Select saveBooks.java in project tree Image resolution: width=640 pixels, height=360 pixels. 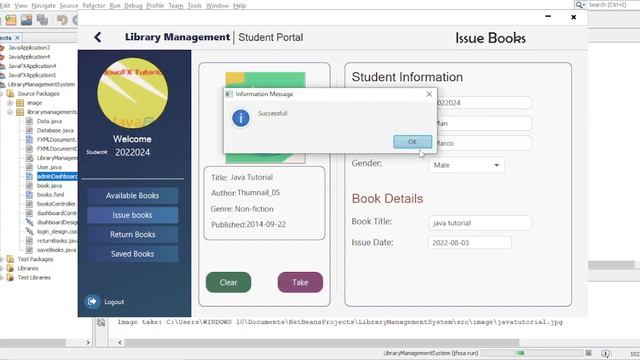coord(56,250)
